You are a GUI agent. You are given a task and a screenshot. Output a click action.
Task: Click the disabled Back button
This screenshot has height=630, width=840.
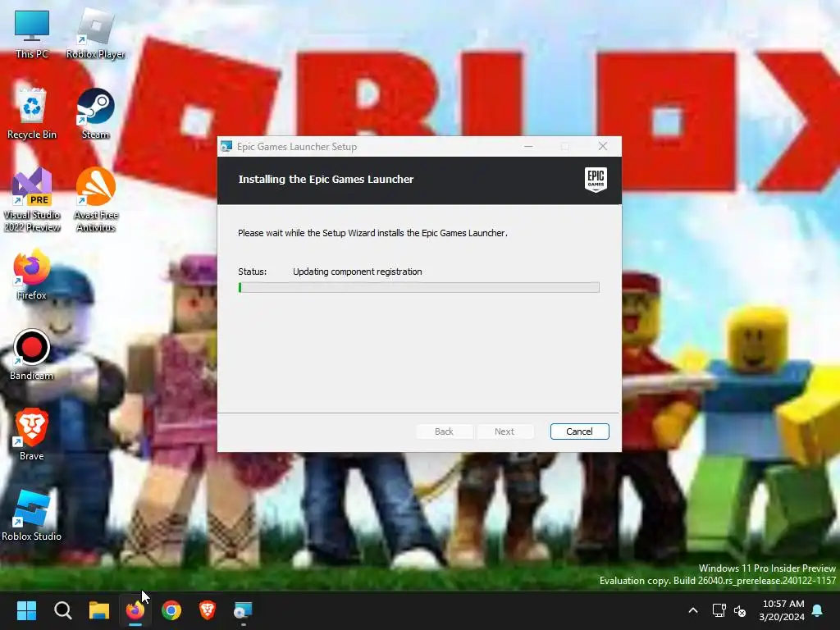point(444,431)
